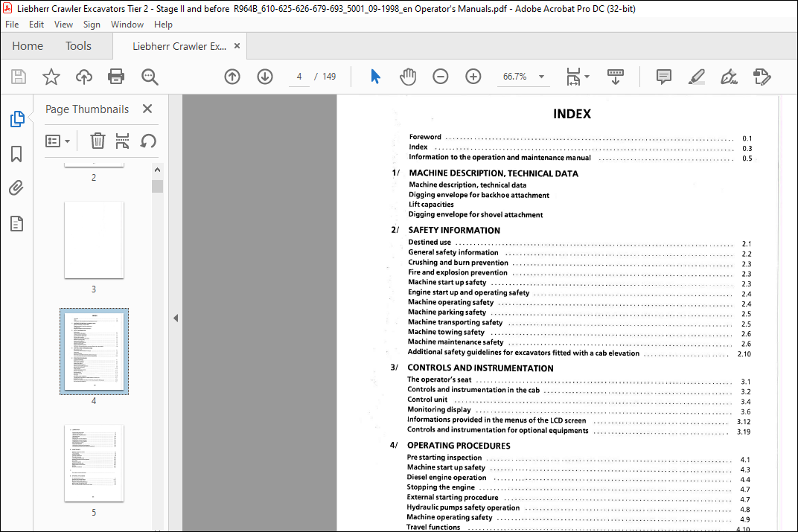
Task: Open the Attachments paperclip pane
Action: [16, 188]
